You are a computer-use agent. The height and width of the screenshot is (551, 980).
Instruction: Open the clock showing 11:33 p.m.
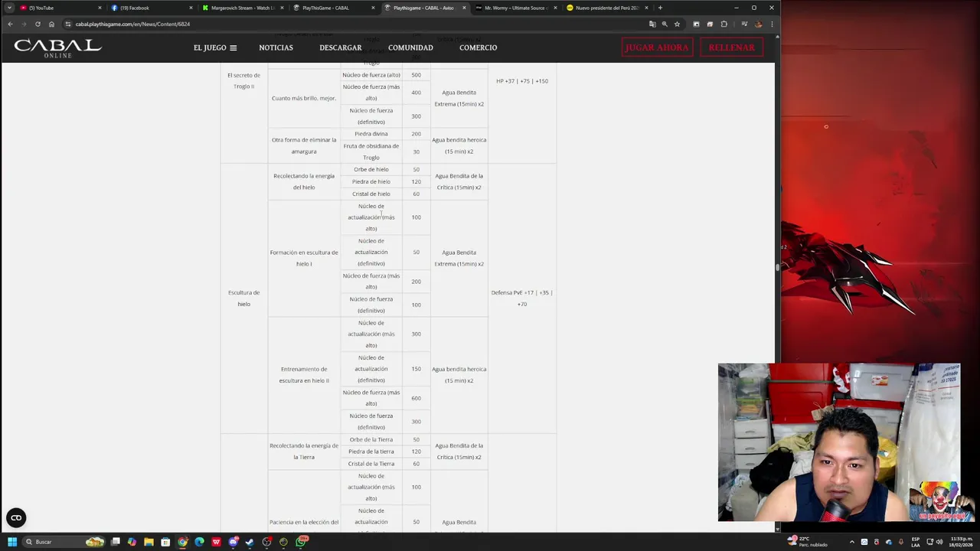(962, 542)
